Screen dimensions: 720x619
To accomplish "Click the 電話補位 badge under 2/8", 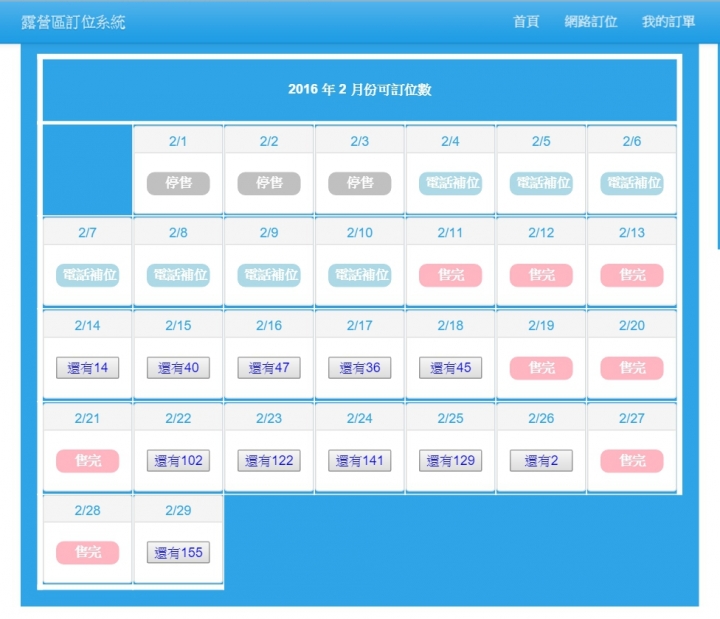I will point(178,275).
